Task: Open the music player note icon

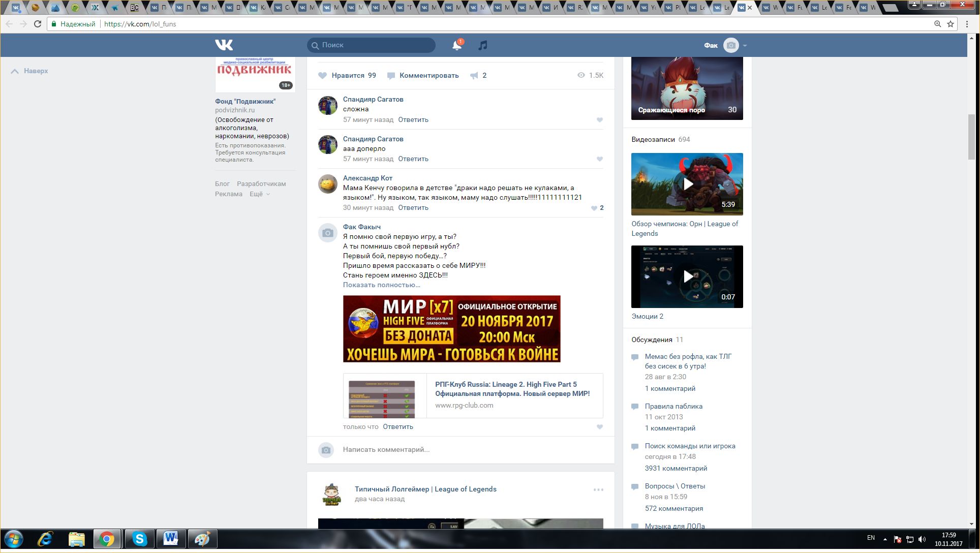Action: (x=483, y=45)
